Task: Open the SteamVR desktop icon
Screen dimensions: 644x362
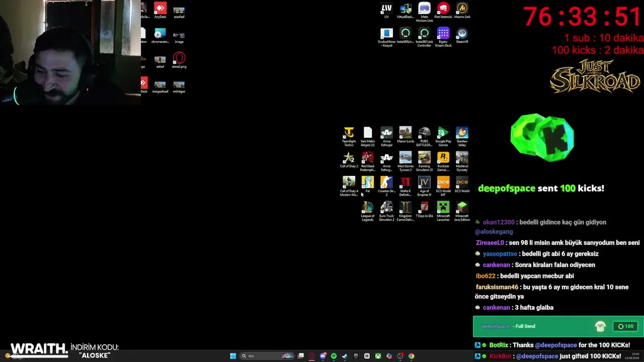Action: [462, 36]
